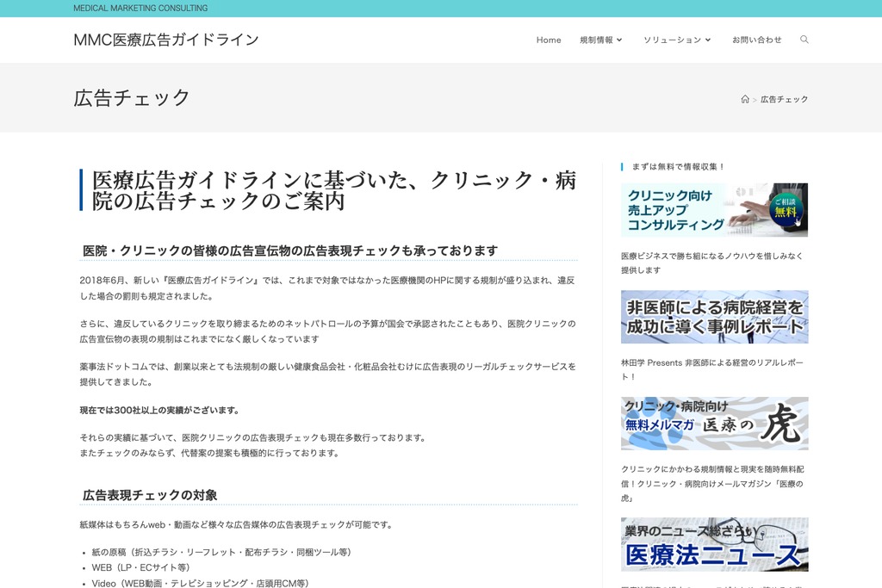Click the list item 紙の原稿（折込チラシ
Viewport: 882px width, 588px height.
pyautogui.click(x=221, y=552)
